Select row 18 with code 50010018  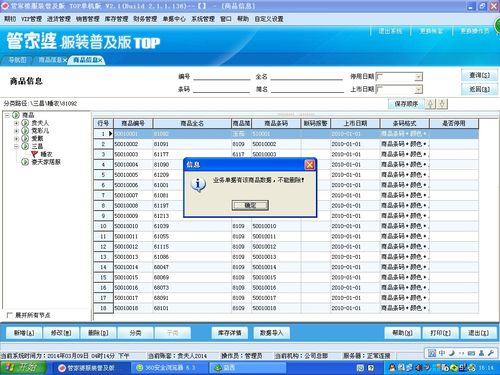coord(286,308)
